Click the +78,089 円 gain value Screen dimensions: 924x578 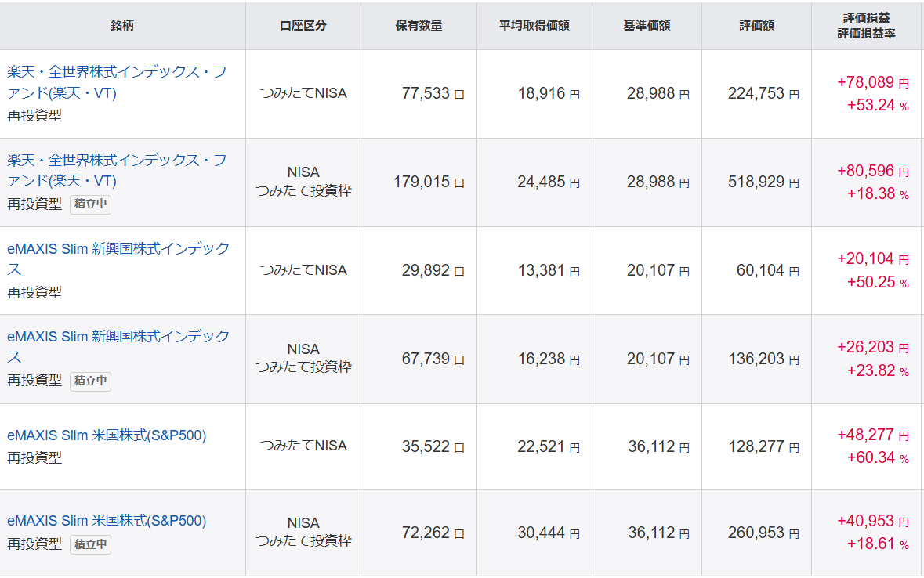coord(872,82)
